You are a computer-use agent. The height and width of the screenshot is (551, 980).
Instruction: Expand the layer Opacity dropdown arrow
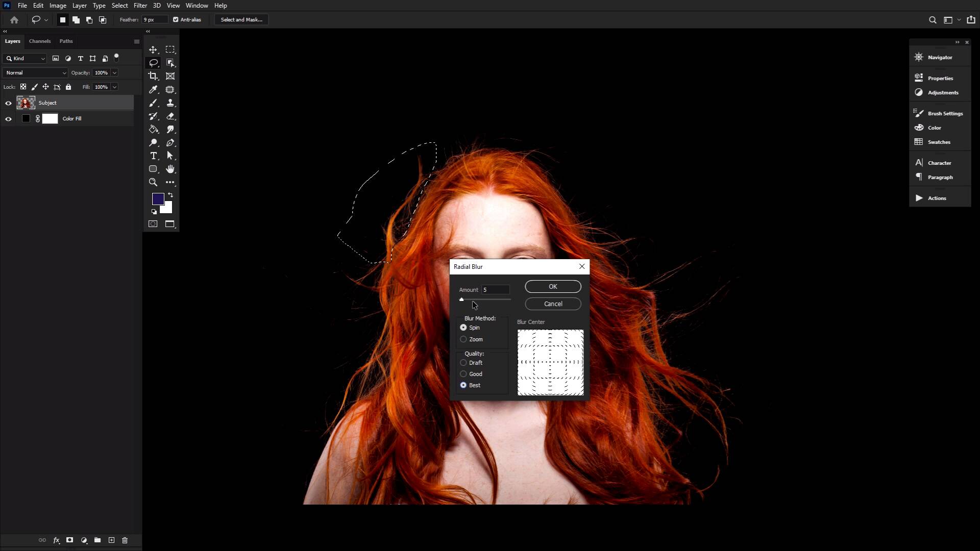[x=114, y=73]
